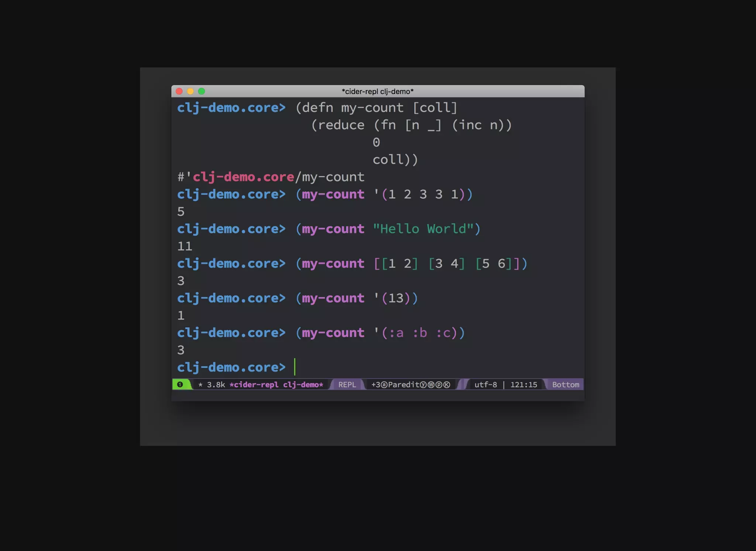The width and height of the screenshot is (756, 551).
Task: Click the Bottom scroll position indicator
Action: pos(566,385)
